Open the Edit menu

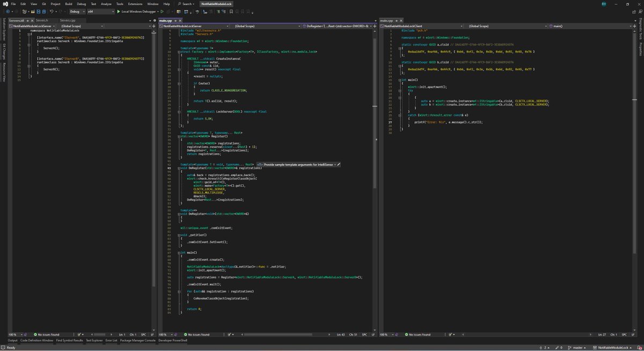click(x=23, y=4)
